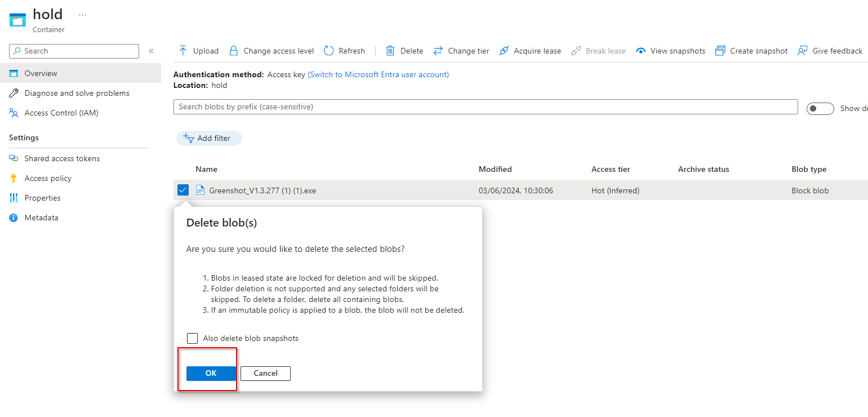Viewport: 868px width, 417px height.
Task: Click the Change access level lock icon
Action: [234, 51]
